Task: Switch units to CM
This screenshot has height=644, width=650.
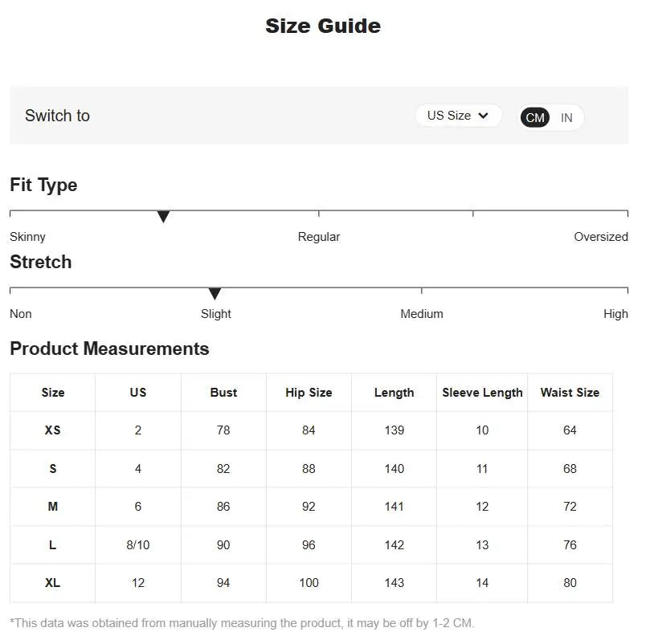Action: (x=535, y=118)
